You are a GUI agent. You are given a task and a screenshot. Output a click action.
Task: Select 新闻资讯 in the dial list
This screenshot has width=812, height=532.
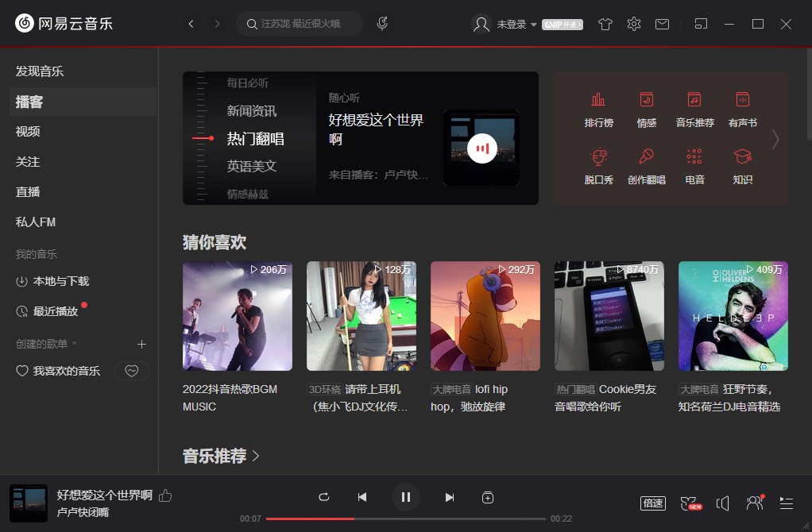point(252,110)
